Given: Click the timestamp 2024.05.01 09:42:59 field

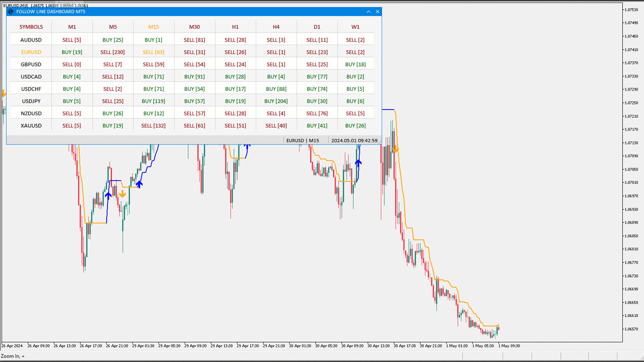Looking at the screenshot, I should point(355,140).
